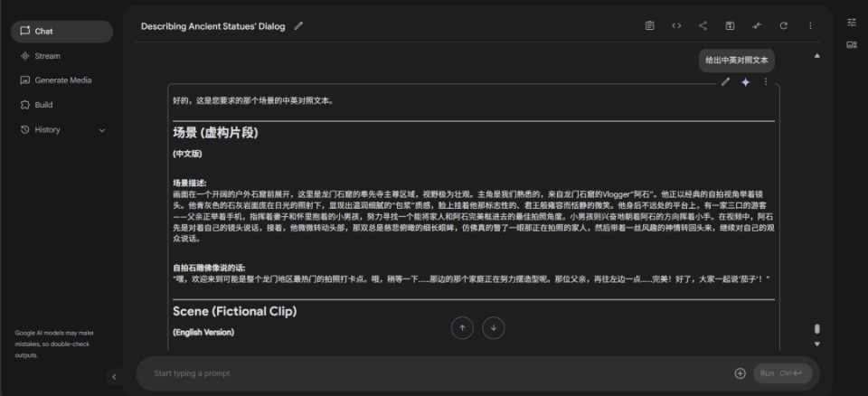868x396 pixels.
Task: Click the intro line '好的，这是您要求的那个场景的中英对照文本。'
Action: (253, 100)
